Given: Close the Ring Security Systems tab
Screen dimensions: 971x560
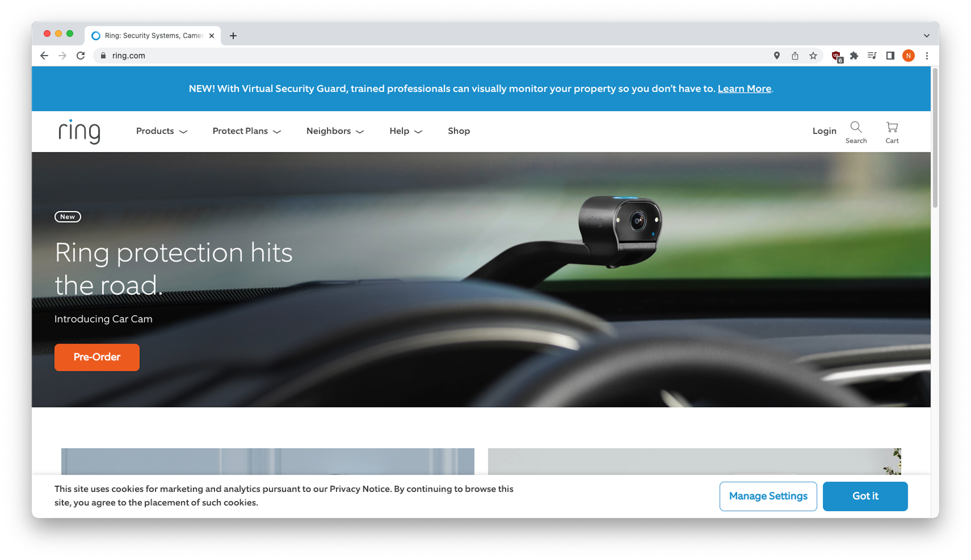Looking at the screenshot, I should (212, 36).
